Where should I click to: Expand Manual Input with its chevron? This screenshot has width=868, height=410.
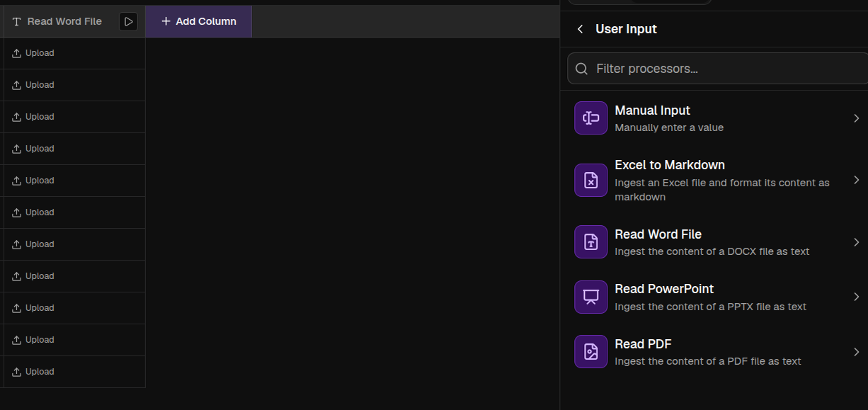tap(856, 118)
